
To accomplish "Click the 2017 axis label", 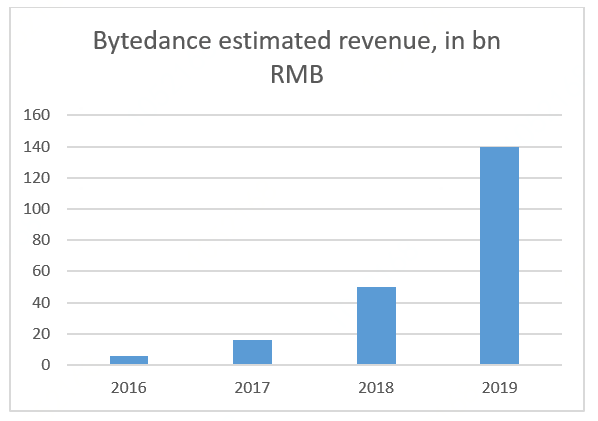I will point(252,388).
